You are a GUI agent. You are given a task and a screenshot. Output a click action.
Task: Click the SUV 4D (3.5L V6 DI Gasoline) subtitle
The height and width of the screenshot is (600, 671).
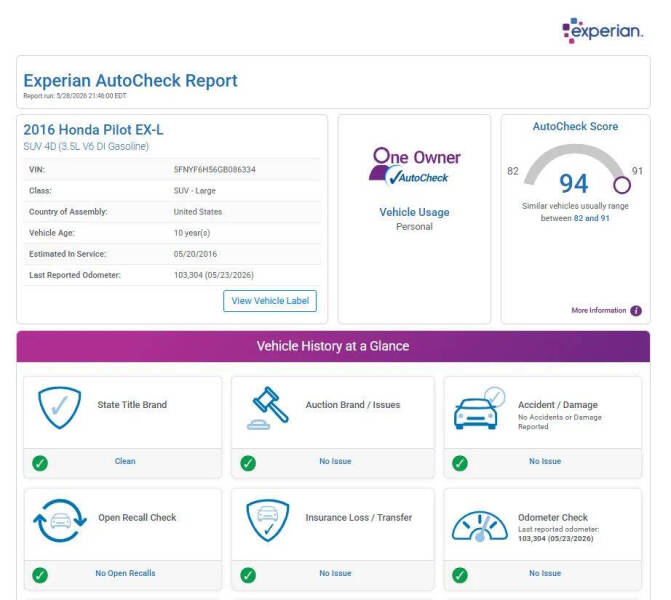(x=86, y=146)
